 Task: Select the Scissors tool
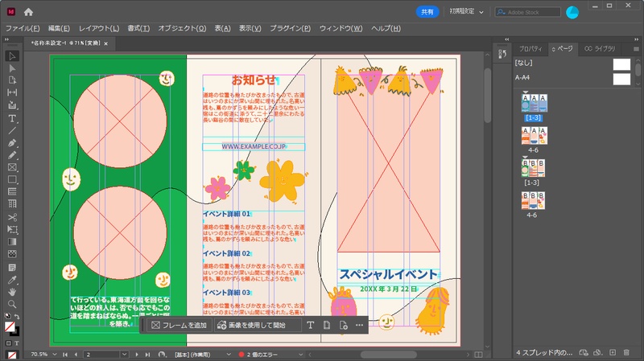click(x=12, y=217)
